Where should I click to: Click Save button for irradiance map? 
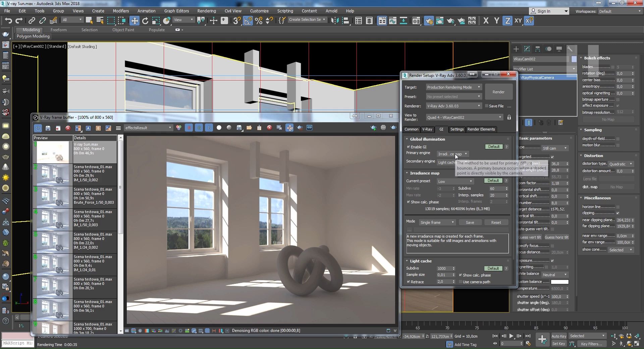coord(470,222)
